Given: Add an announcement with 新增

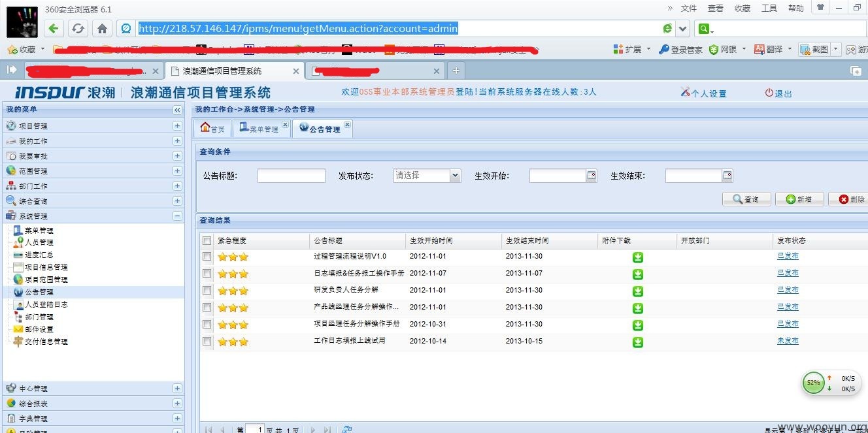Looking at the screenshot, I should (x=799, y=199).
